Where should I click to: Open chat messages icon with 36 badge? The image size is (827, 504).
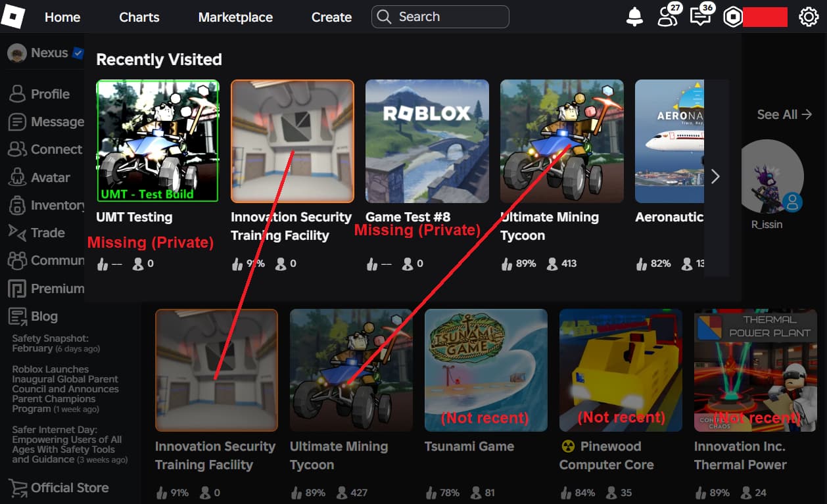click(701, 16)
